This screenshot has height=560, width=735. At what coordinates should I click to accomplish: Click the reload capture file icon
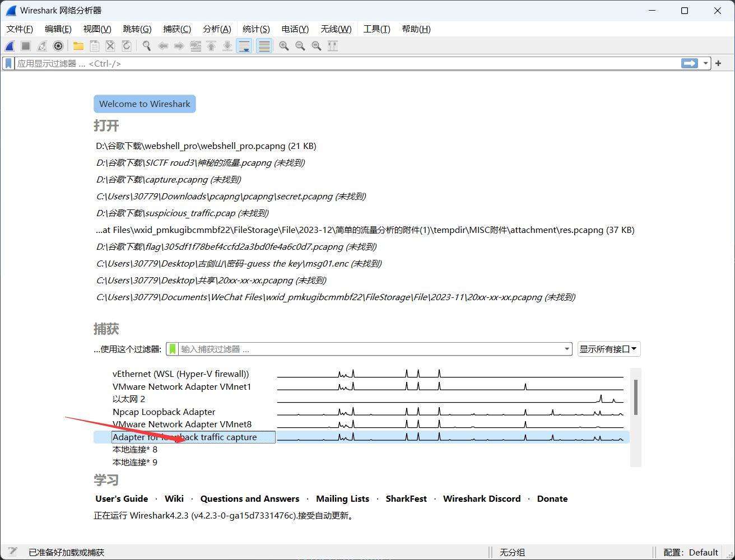coord(127,46)
